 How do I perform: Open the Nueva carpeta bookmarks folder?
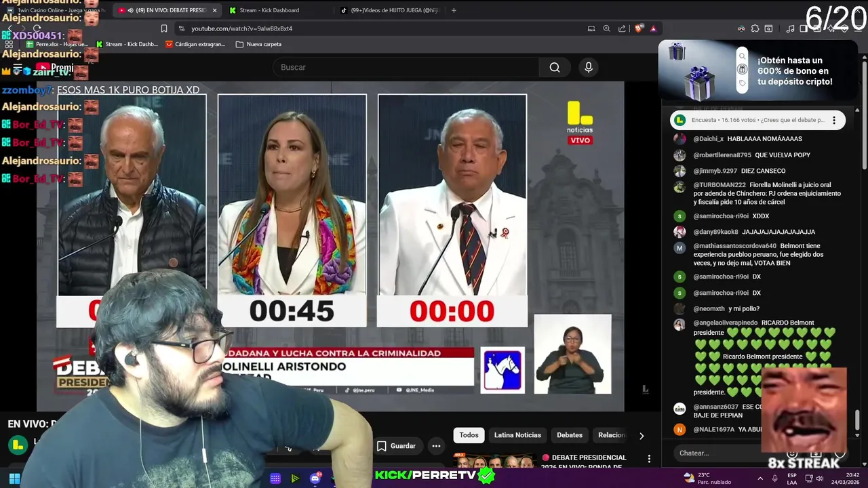click(x=258, y=44)
